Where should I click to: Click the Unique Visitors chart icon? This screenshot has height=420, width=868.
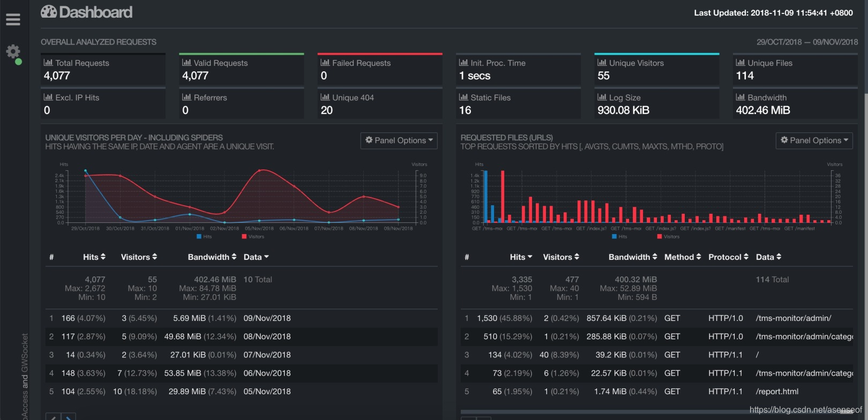pos(602,63)
